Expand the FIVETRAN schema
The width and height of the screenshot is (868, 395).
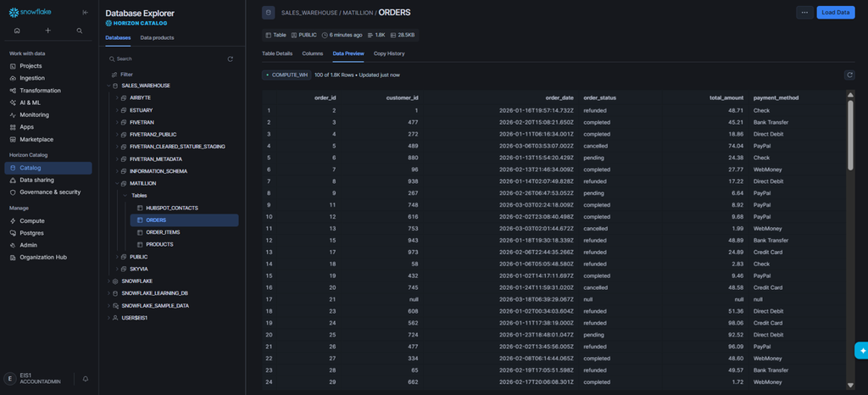coord(117,122)
